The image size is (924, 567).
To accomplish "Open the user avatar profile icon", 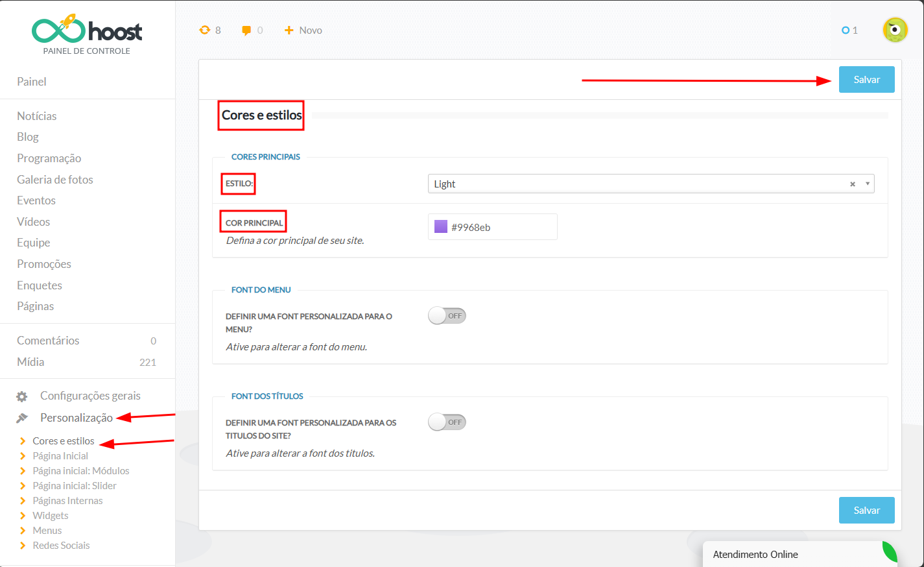I will [x=895, y=30].
